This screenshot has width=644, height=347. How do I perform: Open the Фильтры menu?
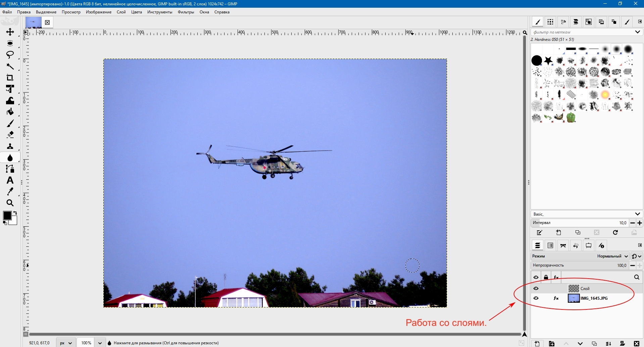click(x=186, y=12)
